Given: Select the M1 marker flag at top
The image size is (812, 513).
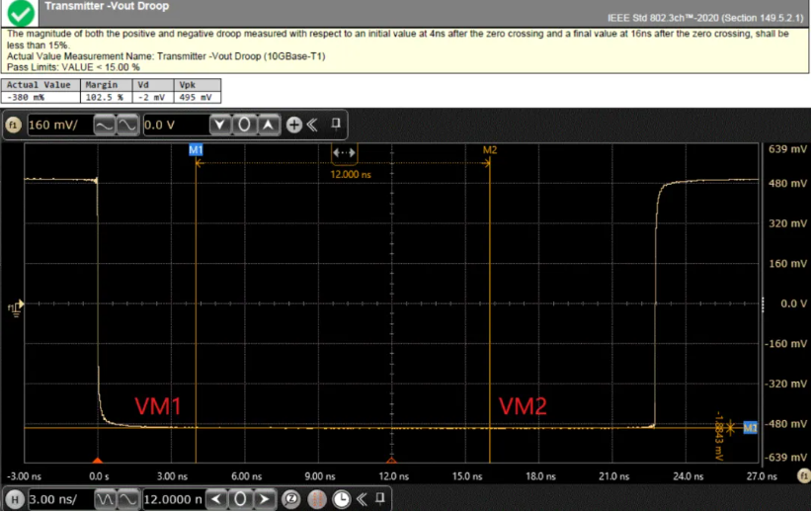Looking at the screenshot, I should point(196,149).
